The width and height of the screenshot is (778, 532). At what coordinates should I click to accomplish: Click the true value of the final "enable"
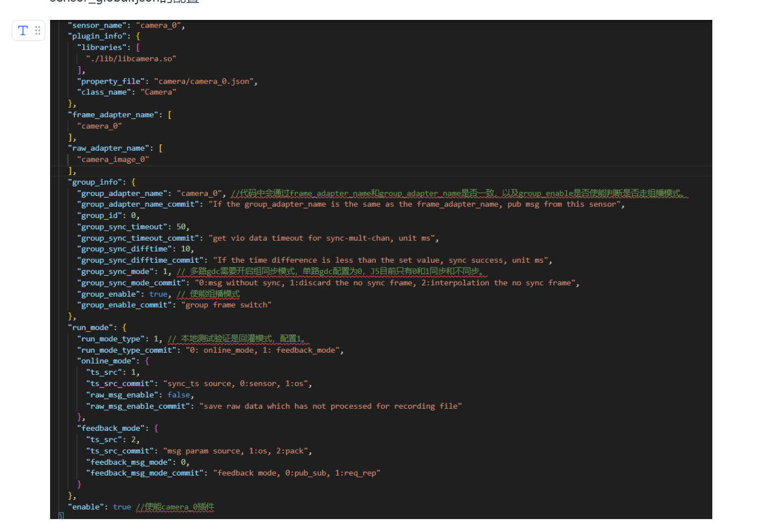(122, 507)
